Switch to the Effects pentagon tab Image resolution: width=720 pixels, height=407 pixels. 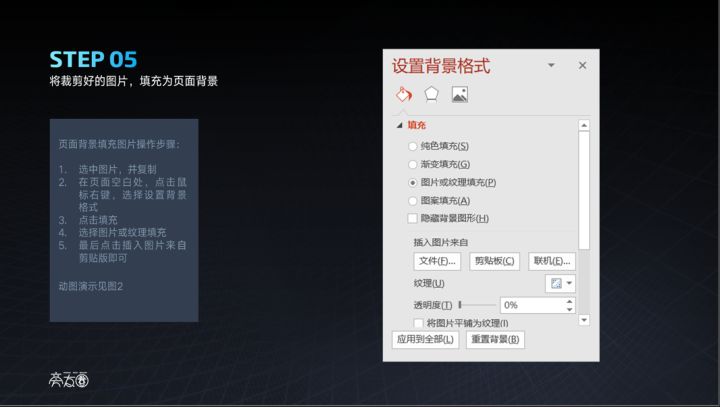point(431,95)
